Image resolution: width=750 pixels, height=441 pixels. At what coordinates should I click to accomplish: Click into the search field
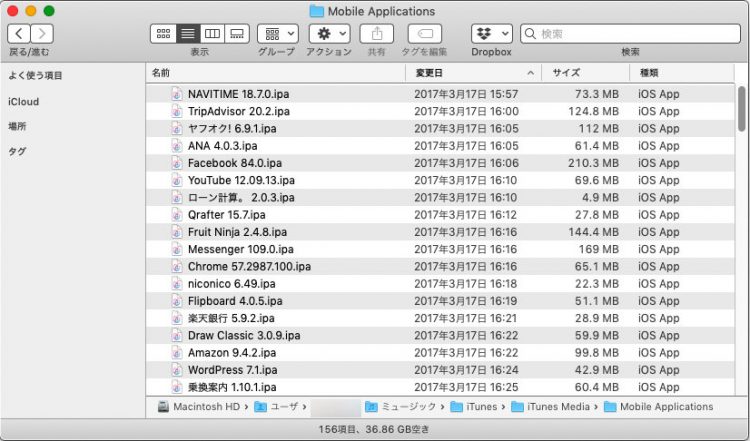click(630, 34)
